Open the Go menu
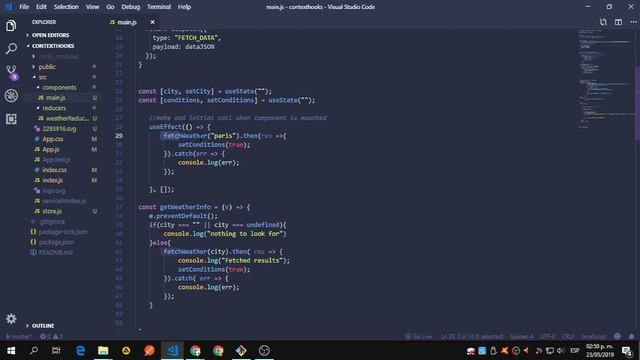640x360 pixels. click(110, 7)
